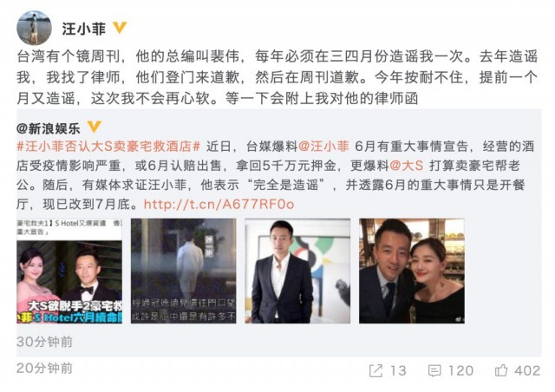
Task: Click the verified badge next to 新浪娱乐
Action: pyautogui.click(x=95, y=127)
